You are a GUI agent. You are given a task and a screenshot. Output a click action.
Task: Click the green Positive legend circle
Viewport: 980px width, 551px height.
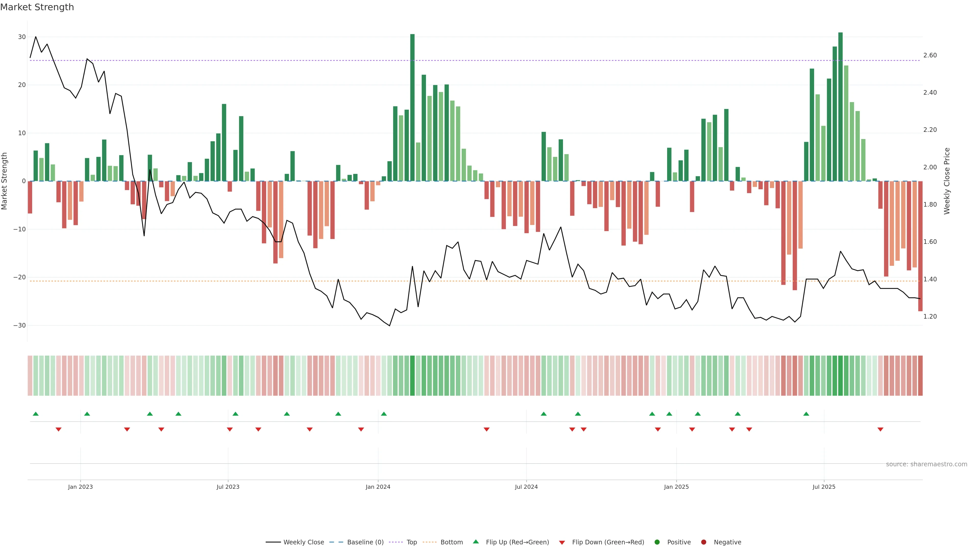657,542
